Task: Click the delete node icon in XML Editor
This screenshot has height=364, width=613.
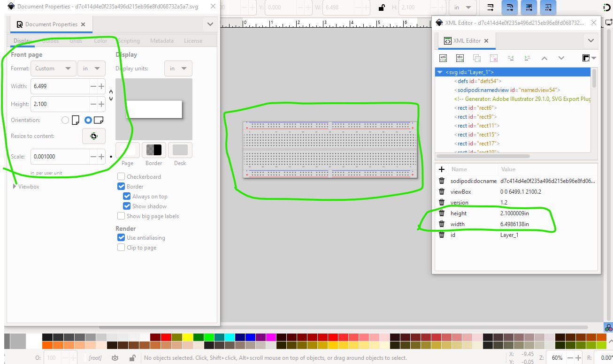Action: point(494,58)
